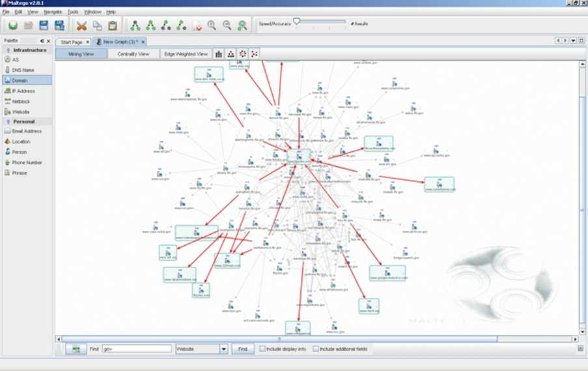The height and width of the screenshot is (371, 588).
Task: Close the Palette panel
Action: click(48, 41)
